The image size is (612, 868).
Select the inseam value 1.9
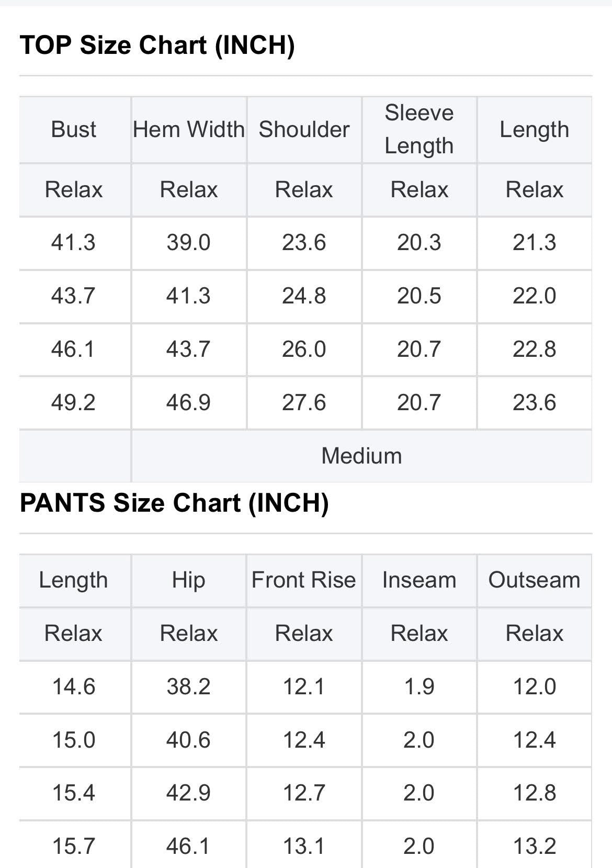click(419, 686)
